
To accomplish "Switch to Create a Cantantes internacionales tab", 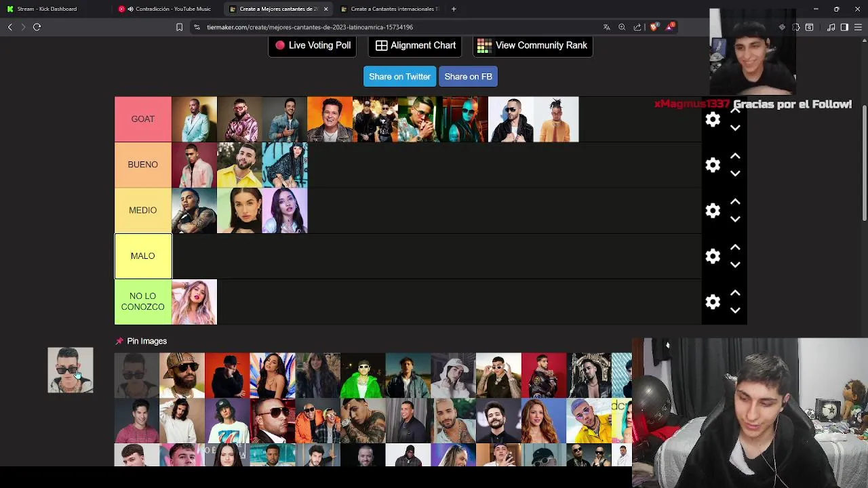I will pos(390,9).
